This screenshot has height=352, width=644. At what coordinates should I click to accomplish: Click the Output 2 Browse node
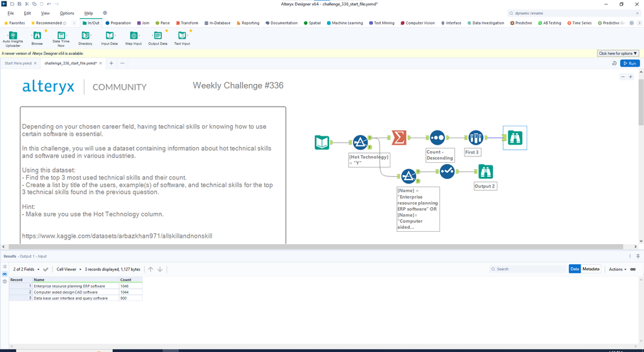click(485, 171)
